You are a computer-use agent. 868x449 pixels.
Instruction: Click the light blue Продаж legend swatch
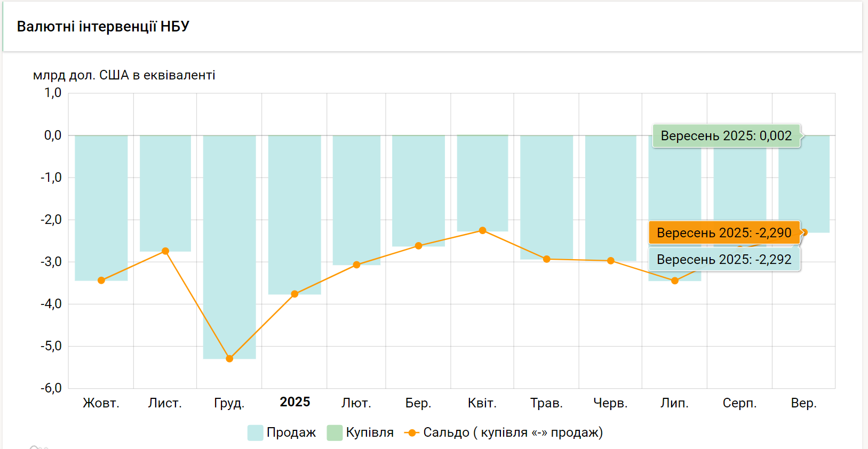(256, 432)
